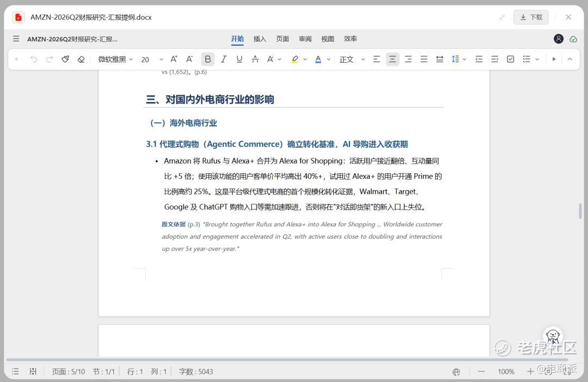This screenshot has width=588, height=382.
Task: Zoom out with the minus button
Action: click(481, 372)
